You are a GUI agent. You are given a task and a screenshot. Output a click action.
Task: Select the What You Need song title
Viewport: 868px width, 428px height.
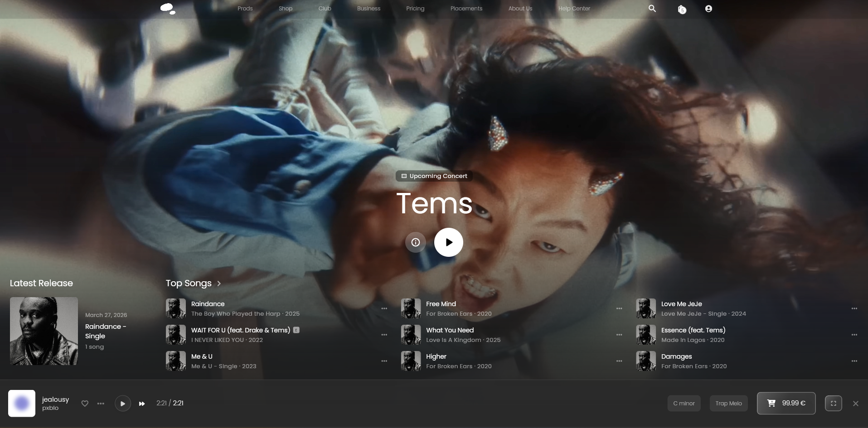coord(450,330)
